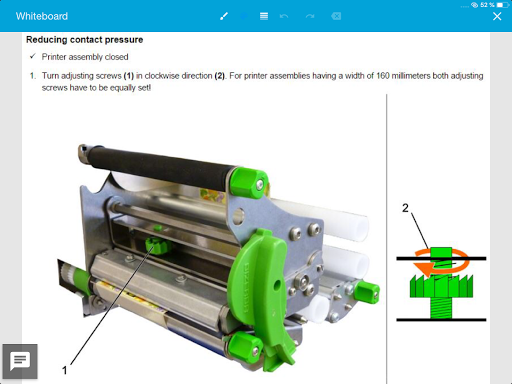The height and width of the screenshot is (384, 512).
Task: Click the 'Reducing contact pressure' heading
Action: 85,40
